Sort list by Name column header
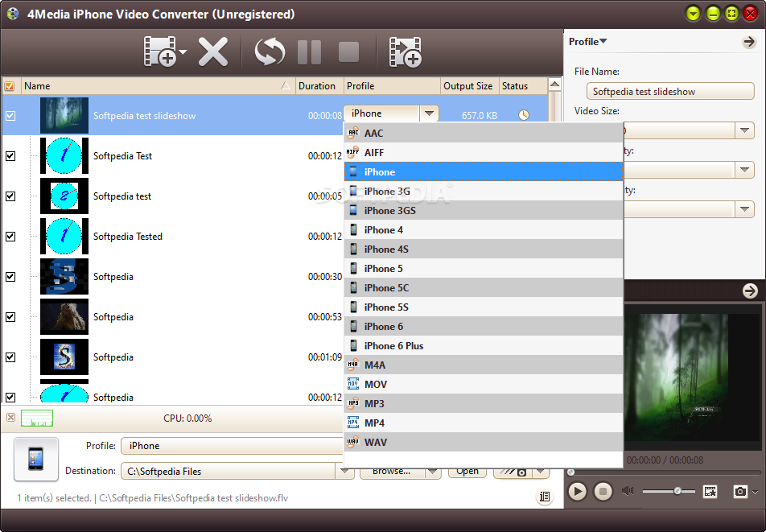 click(x=158, y=86)
